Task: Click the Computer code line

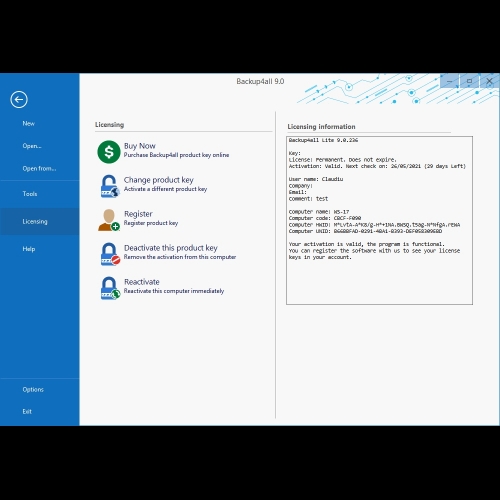Action: [325, 218]
